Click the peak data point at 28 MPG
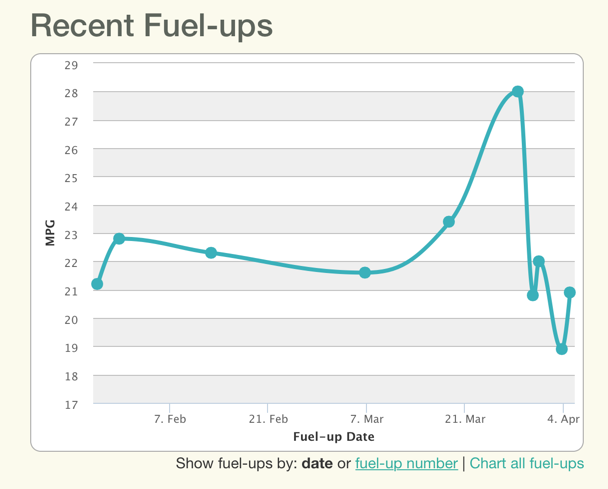Viewport: 608px width, 489px height. 518,92
